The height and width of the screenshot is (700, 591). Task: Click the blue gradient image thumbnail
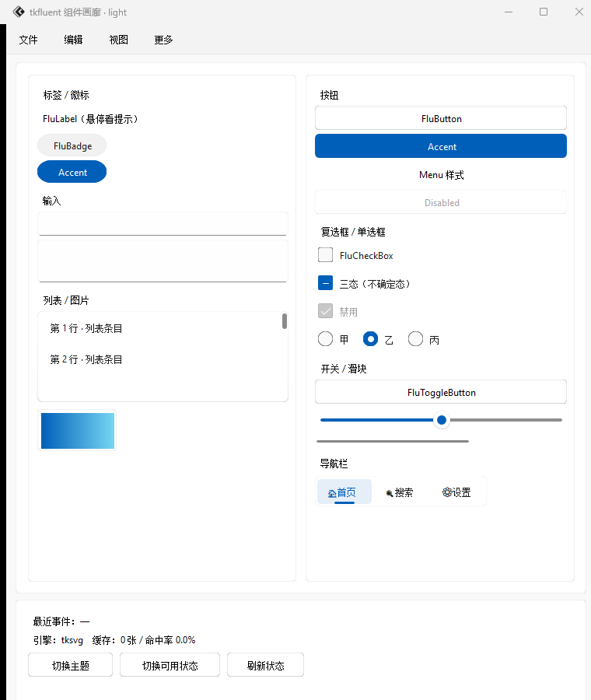click(x=77, y=430)
